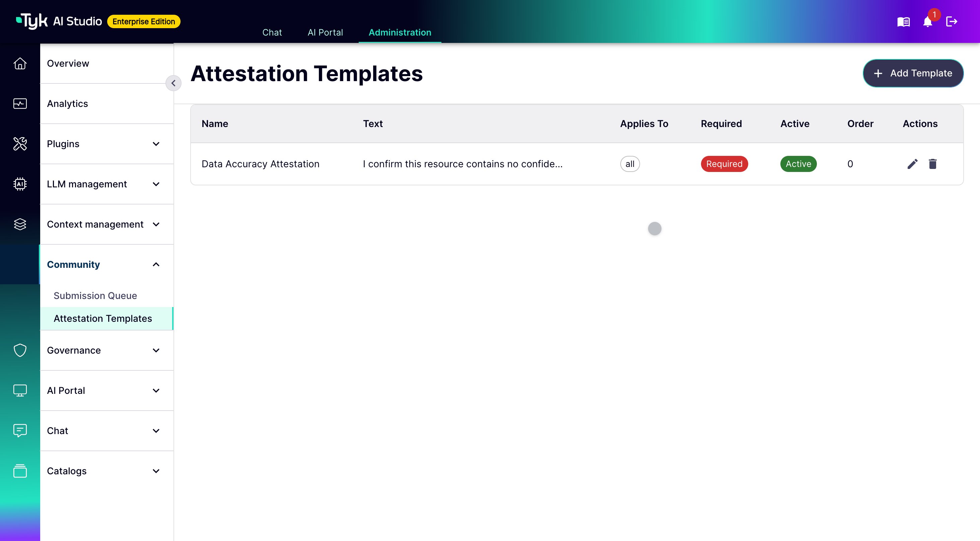Image resolution: width=980 pixels, height=541 pixels.
Task: Click the 'I confirm this resource' text cell
Action: pyautogui.click(x=463, y=164)
